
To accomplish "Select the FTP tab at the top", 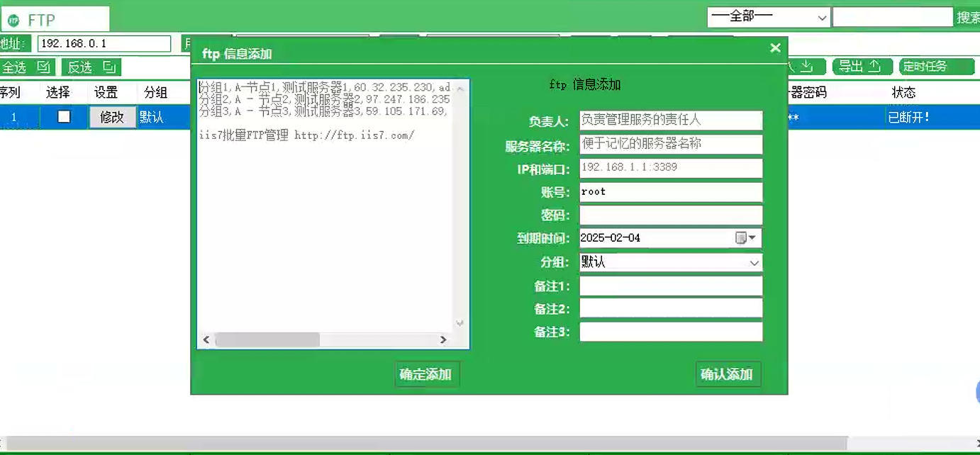I will point(55,20).
